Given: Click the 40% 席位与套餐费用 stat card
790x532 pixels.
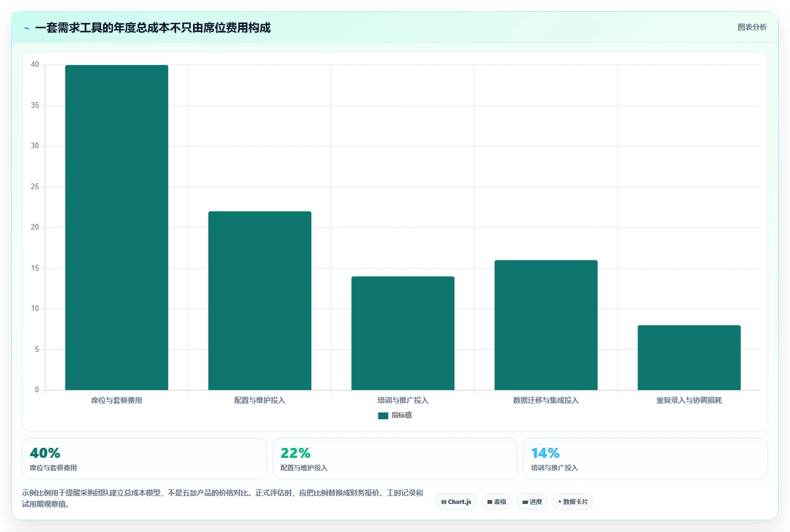Looking at the screenshot, I should (x=144, y=458).
